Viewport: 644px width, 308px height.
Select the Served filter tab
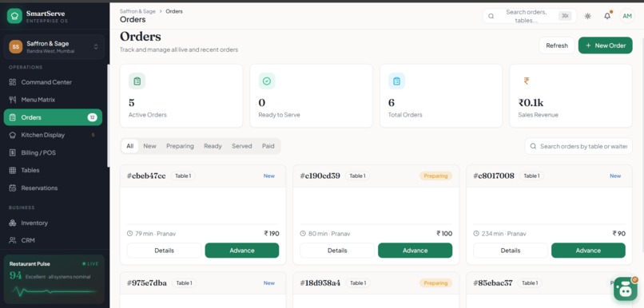pos(241,146)
